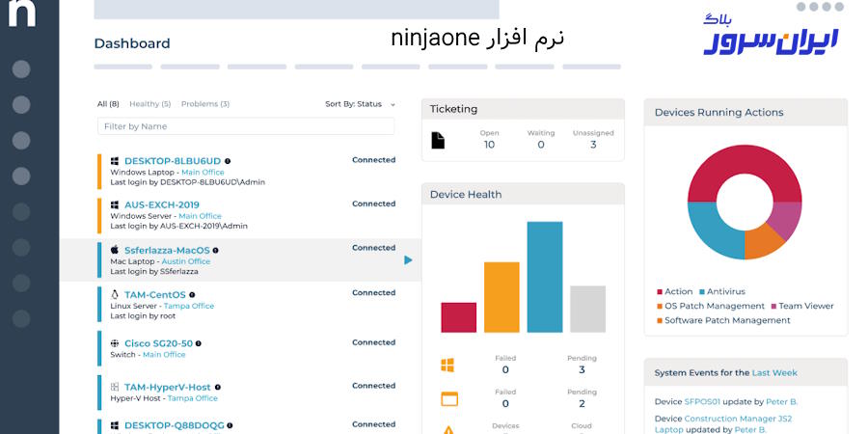Select the Healthy (5) filter tab
868x434 pixels.
tap(150, 104)
